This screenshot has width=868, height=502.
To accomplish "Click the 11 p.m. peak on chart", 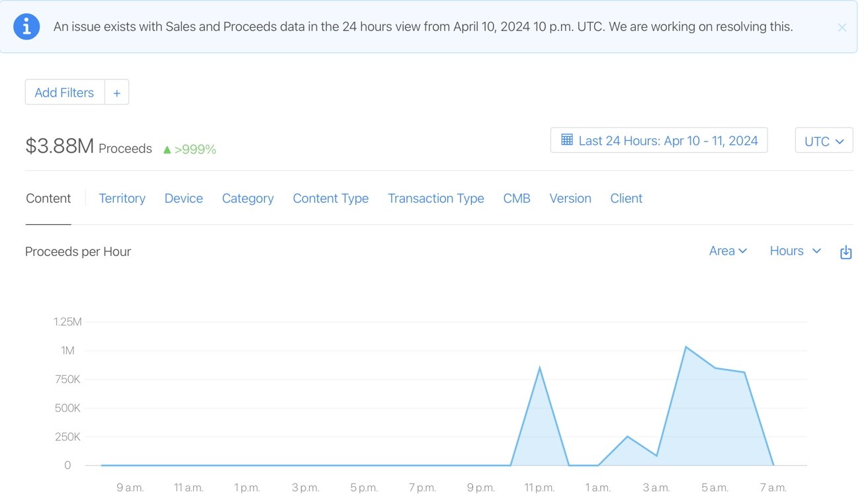I will tap(540, 368).
